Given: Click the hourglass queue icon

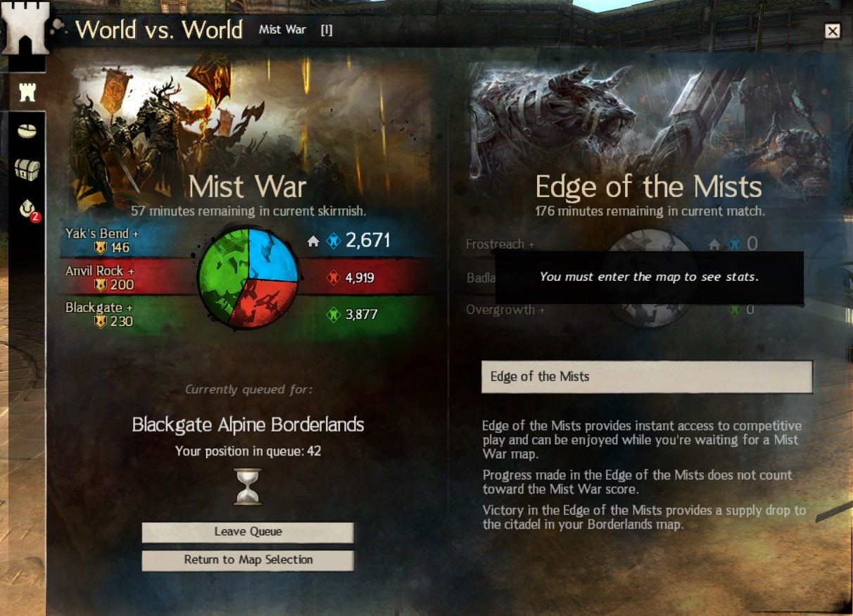Looking at the screenshot, I should pos(248,486).
